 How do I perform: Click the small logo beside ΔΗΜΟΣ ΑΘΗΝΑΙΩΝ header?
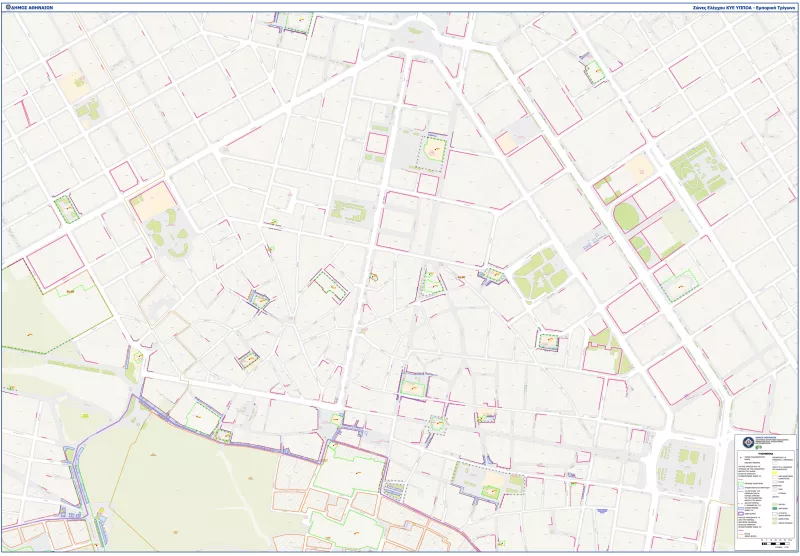click(6, 6)
